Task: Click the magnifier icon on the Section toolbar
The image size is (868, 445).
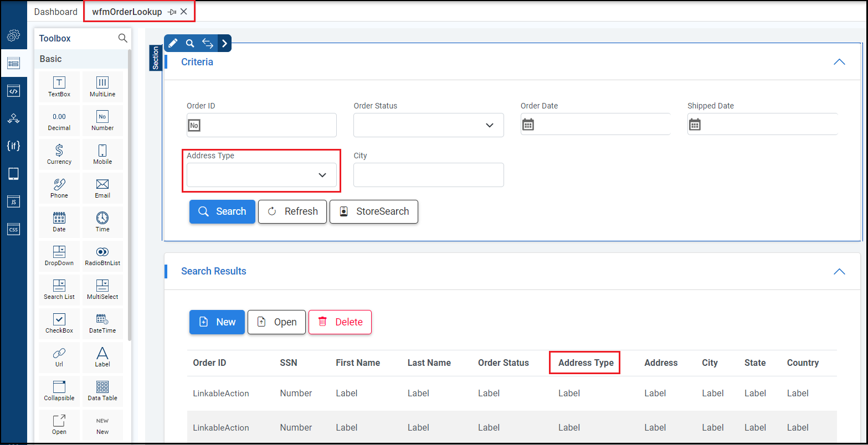Action: pos(190,43)
